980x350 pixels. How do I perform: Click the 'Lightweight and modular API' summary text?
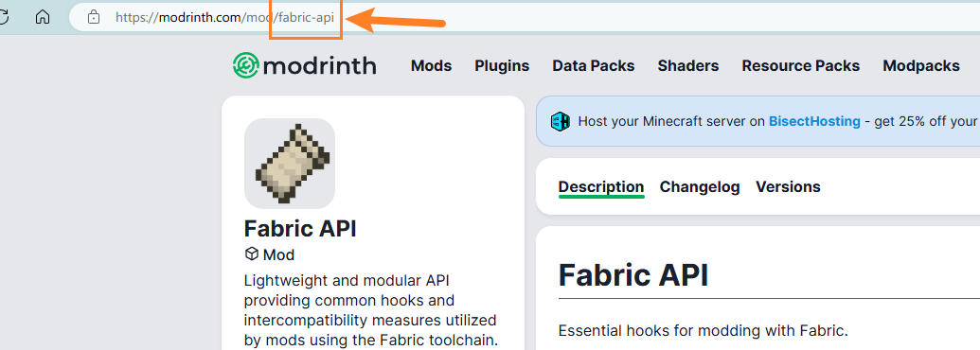pos(370,310)
